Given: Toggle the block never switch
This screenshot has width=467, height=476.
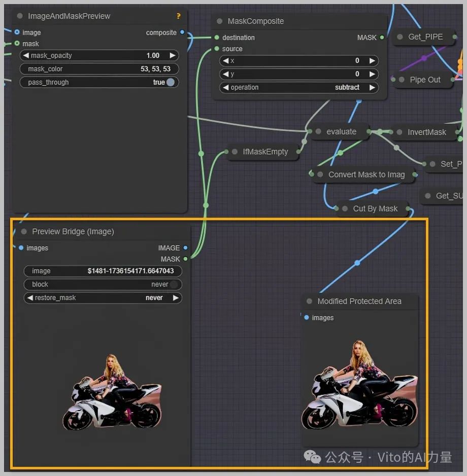Looking at the screenshot, I should click(174, 284).
